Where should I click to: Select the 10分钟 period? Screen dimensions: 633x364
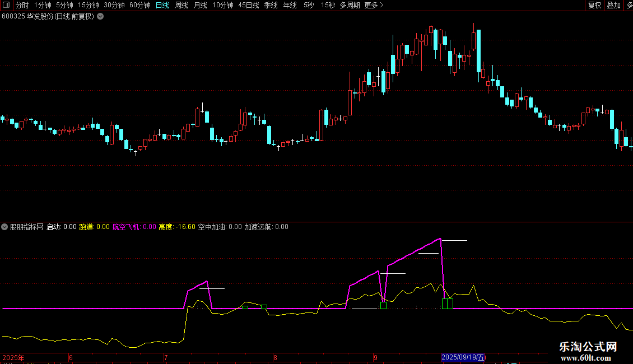click(x=223, y=5)
